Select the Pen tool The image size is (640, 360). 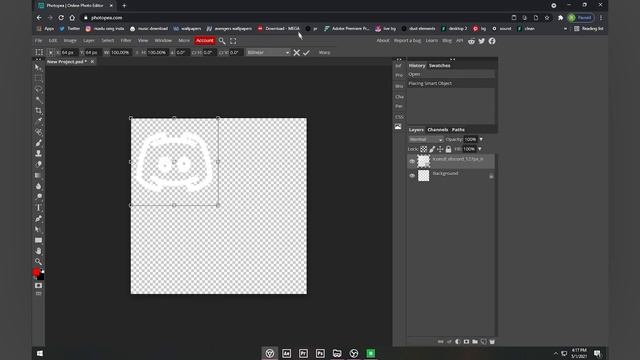38,218
